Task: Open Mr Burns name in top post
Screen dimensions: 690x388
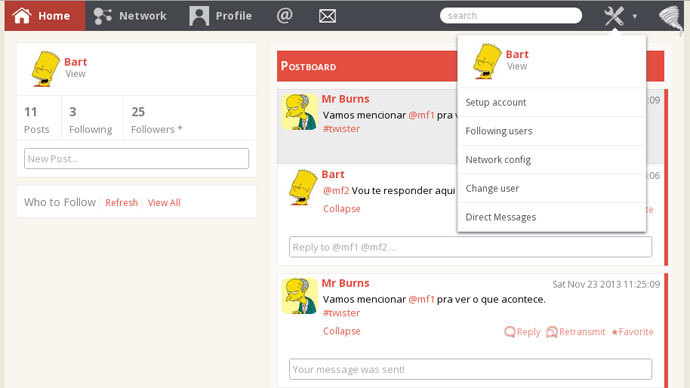Action: click(345, 99)
